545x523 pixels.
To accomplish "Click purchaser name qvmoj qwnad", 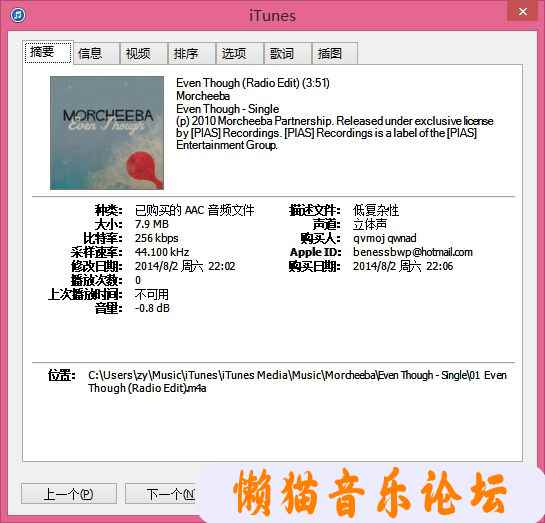I will (x=384, y=238).
